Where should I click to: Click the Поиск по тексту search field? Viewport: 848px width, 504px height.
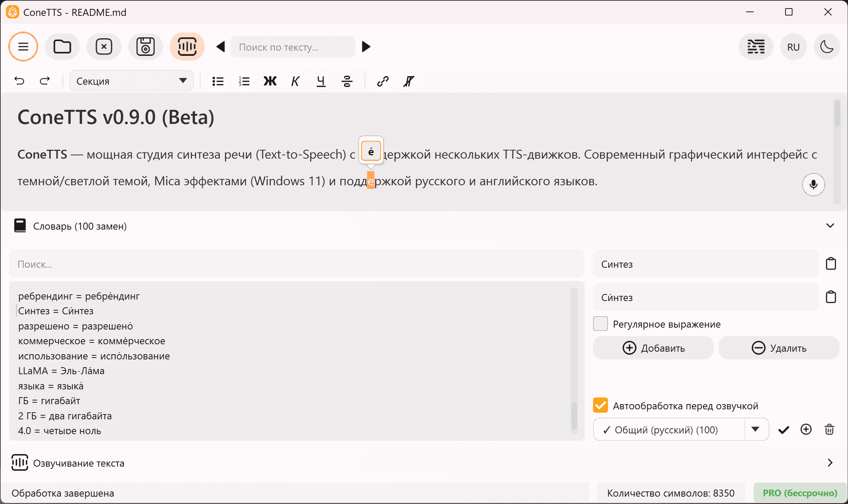[292, 47]
